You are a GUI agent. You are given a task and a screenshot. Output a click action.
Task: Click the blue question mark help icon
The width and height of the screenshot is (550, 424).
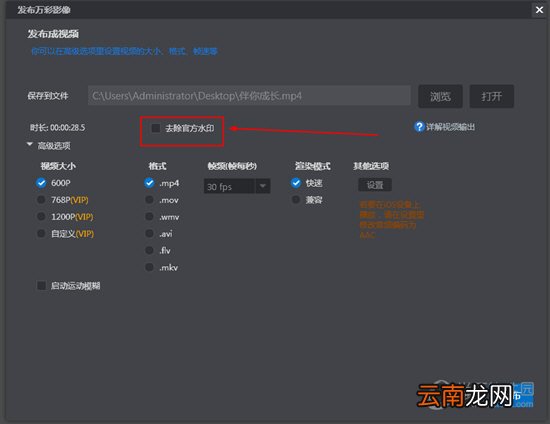(419, 127)
